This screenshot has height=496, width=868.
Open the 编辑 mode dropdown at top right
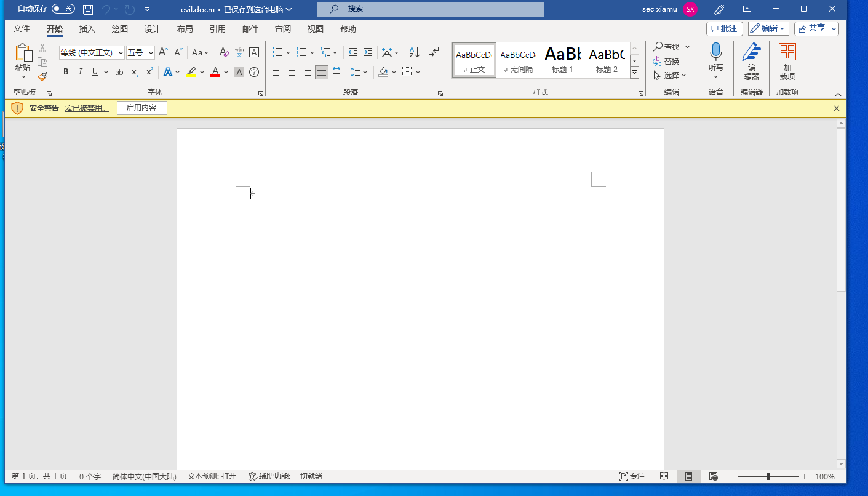[x=768, y=28]
